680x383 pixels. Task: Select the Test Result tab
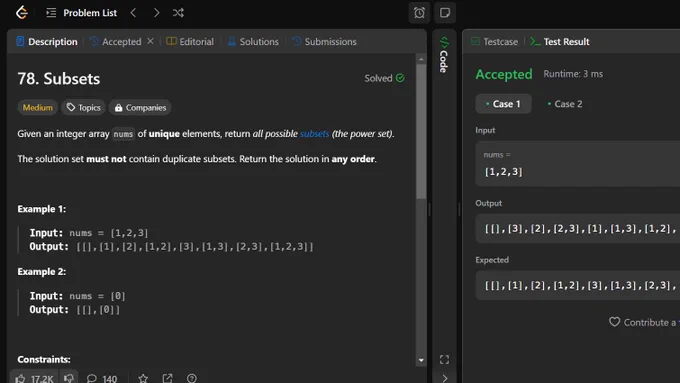pos(560,42)
